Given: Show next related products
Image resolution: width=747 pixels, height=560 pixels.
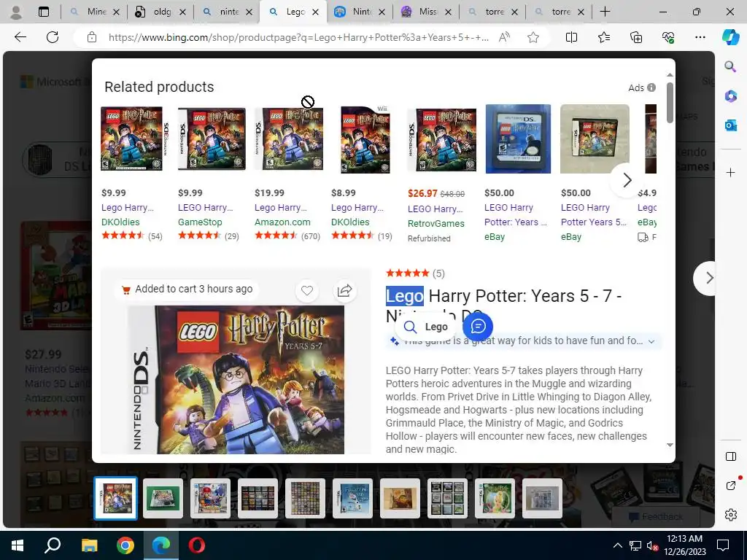Looking at the screenshot, I should (x=627, y=180).
